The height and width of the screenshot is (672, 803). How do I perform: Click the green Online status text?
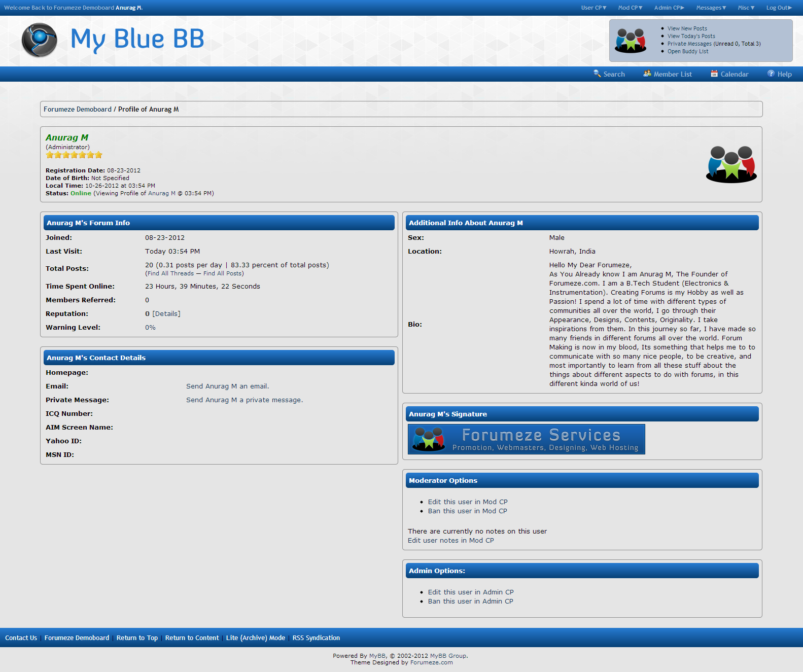pyautogui.click(x=81, y=193)
